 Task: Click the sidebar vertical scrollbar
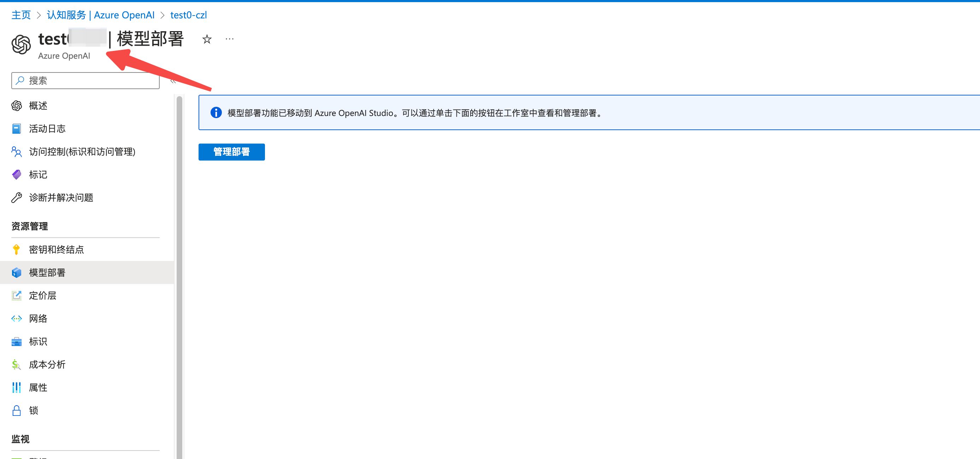[x=179, y=277]
